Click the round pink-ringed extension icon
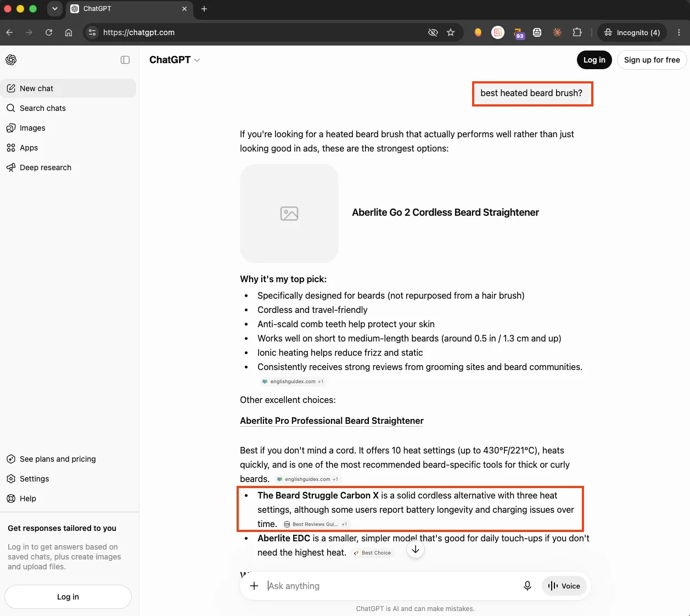Screen dimensions: 690x616 click(498, 32)
